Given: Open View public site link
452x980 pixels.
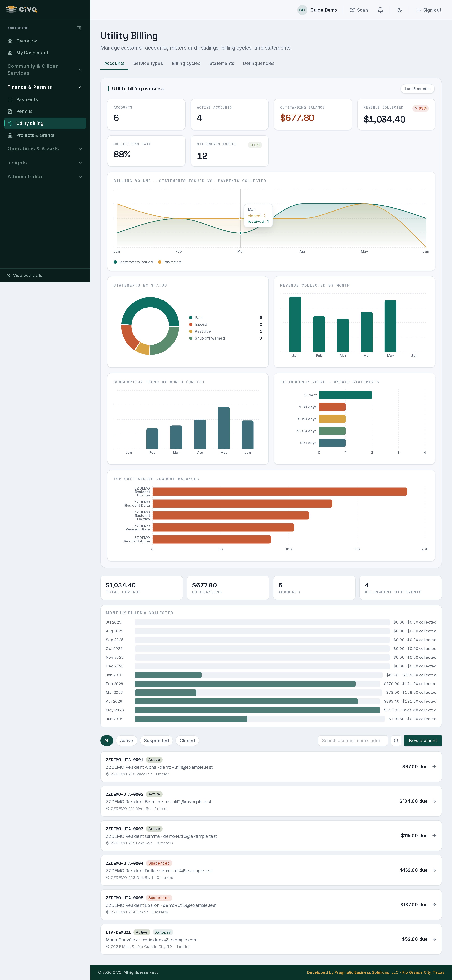Looking at the screenshot, I should (24, 275).
